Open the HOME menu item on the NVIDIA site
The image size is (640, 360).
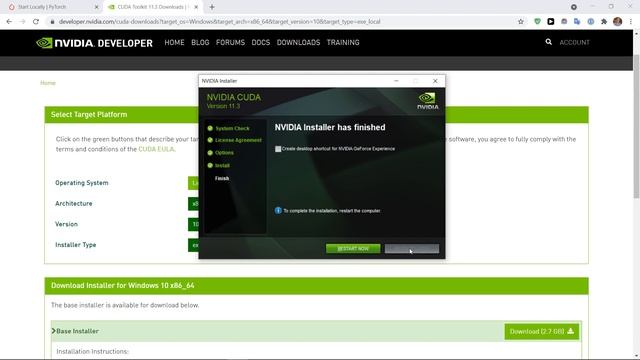(x=174, y=42)
